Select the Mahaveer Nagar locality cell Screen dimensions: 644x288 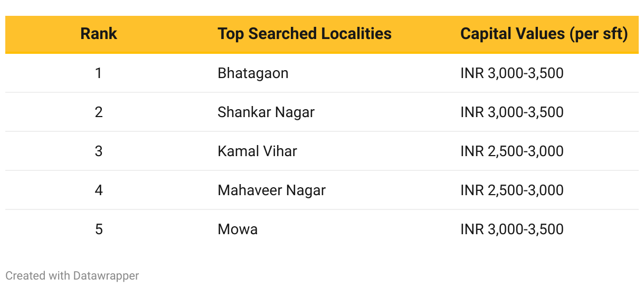pos(271,190)
